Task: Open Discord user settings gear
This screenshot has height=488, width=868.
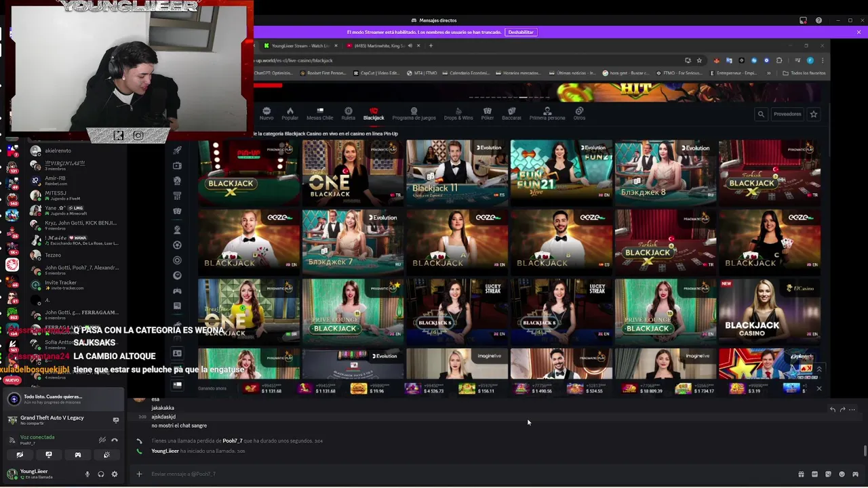Action: 115,474
